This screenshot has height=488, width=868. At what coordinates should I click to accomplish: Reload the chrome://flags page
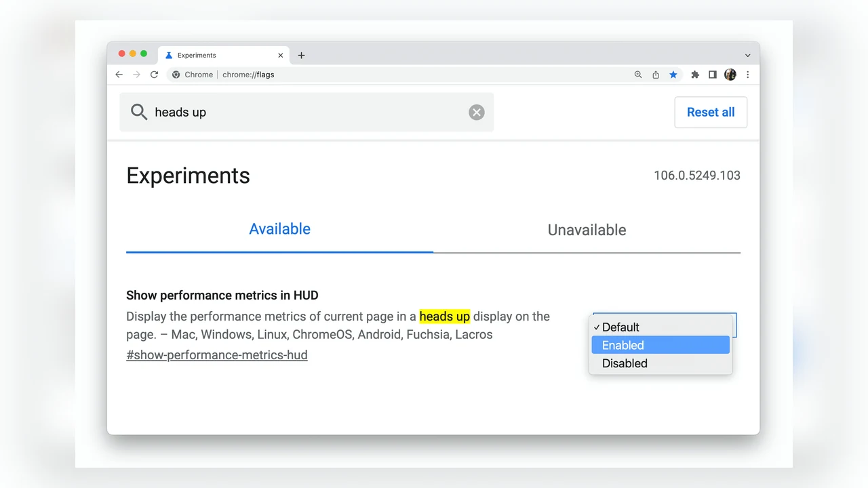(155, 75)
